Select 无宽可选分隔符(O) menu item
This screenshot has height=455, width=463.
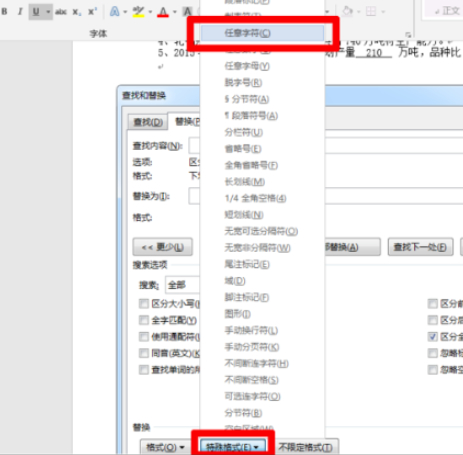(x=262, y=231)
